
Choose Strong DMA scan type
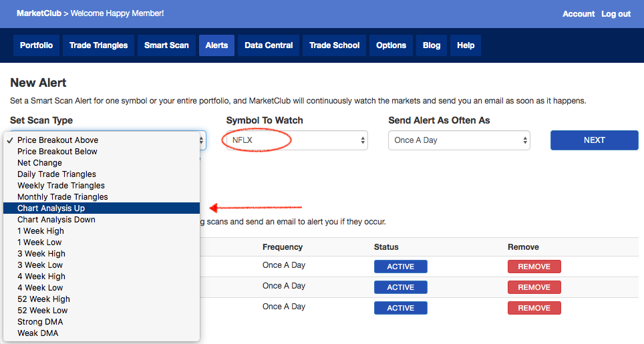[x=102, y=322]
